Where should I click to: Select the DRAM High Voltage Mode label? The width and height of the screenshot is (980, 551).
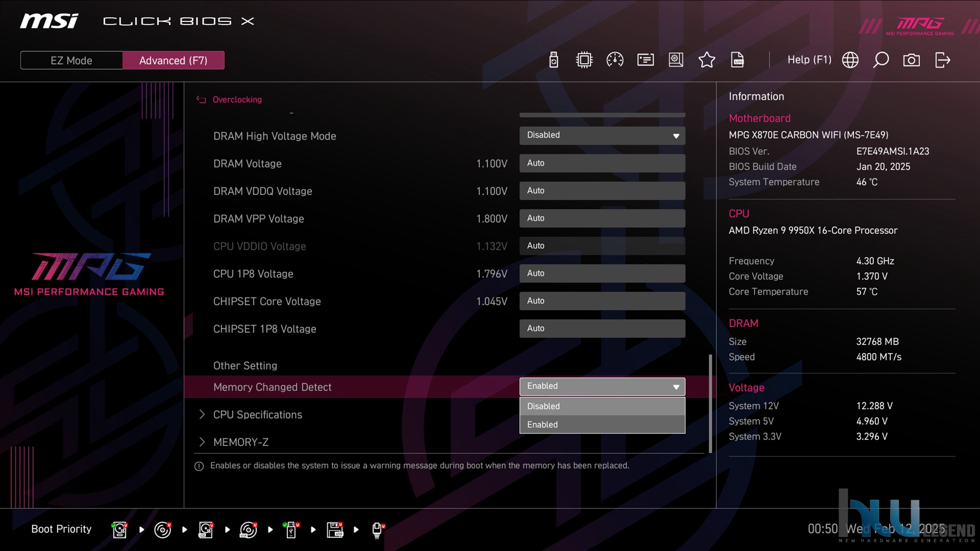coord(275,136)
